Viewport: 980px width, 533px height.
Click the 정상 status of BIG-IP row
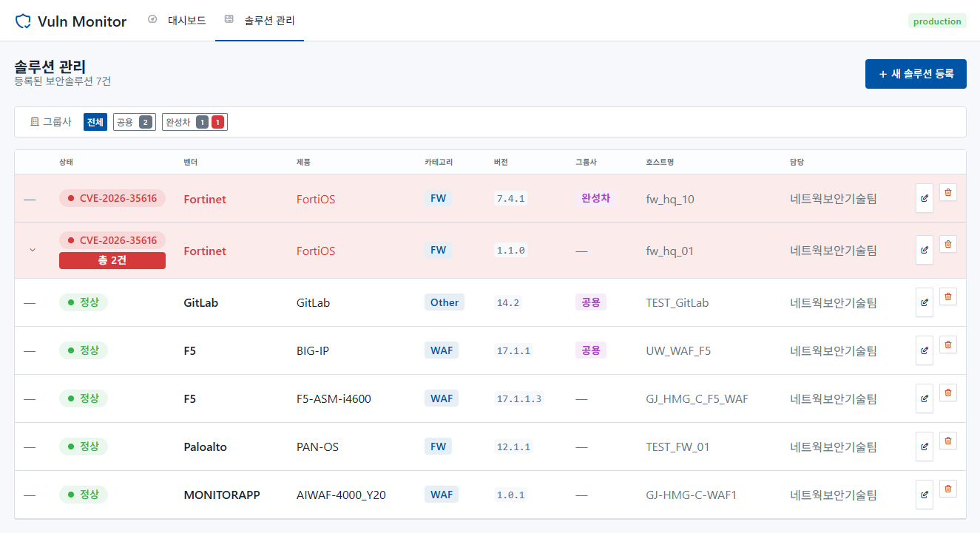click(84, 350)
